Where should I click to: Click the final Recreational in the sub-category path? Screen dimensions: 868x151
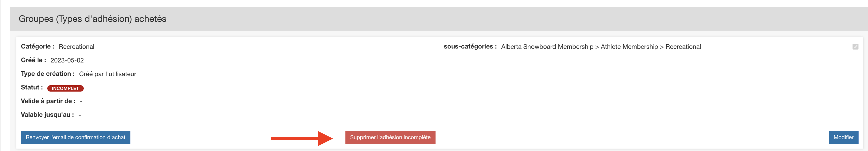click(x=683, y=47)
